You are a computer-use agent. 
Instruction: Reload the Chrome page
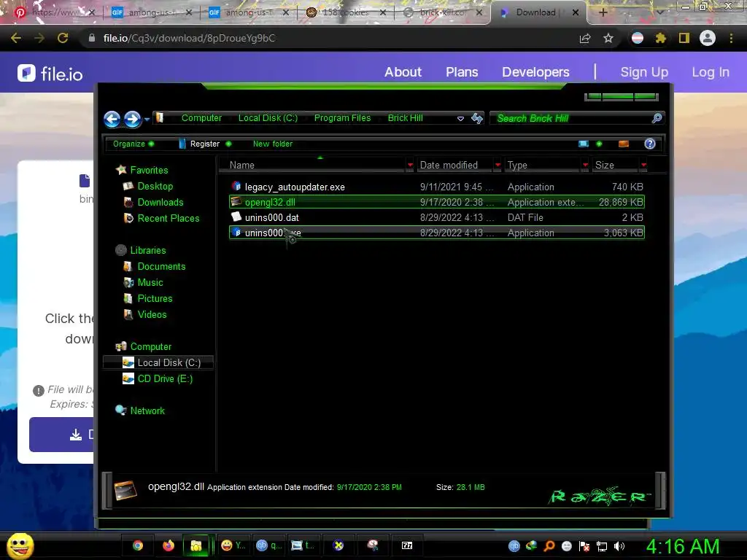pyautogui.click(x=63, y=38)
